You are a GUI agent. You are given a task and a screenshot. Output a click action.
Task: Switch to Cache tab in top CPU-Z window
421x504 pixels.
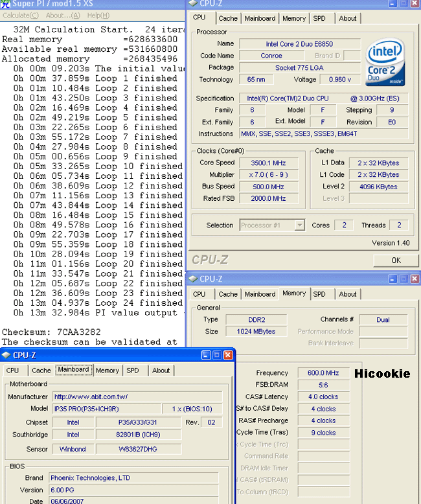coord(228,18)
